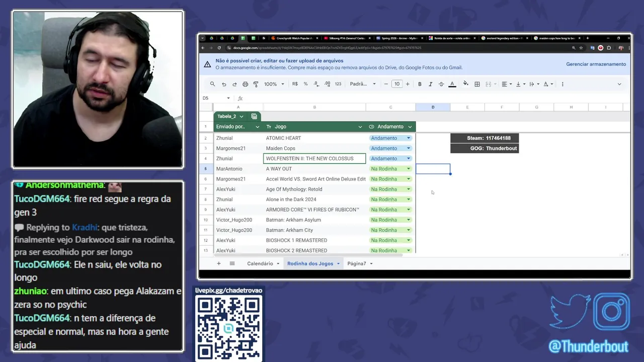Image resolution: width=644 pixels, height=362 pixels.
Task: Open the search menus magnifier icon
Action: (x=212, y=84)
